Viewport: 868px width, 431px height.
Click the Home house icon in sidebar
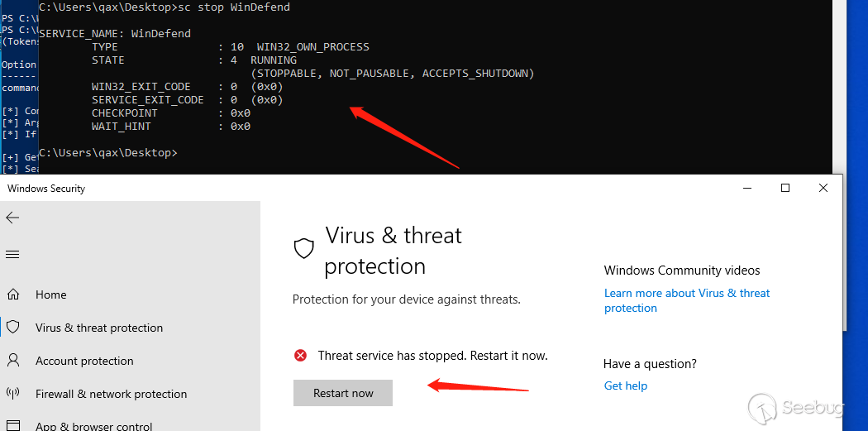pos(13,295)
